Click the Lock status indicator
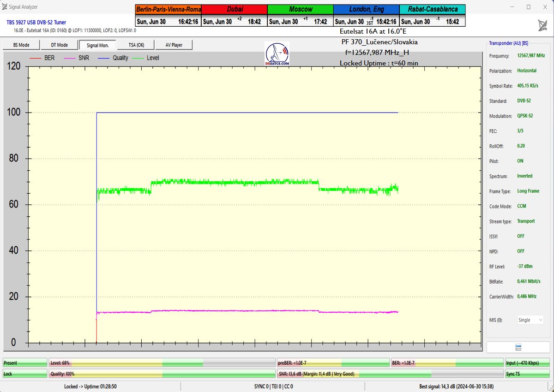554x392 pixels. coord(25,374)
